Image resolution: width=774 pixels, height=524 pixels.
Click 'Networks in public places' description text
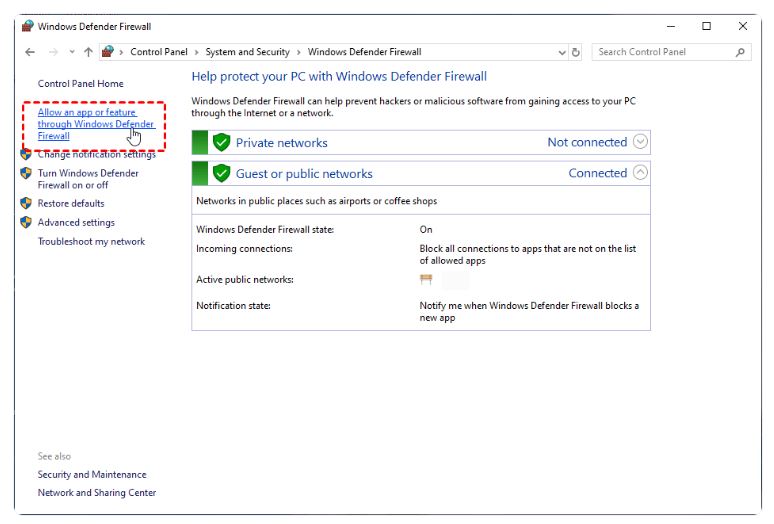(316, 201)
